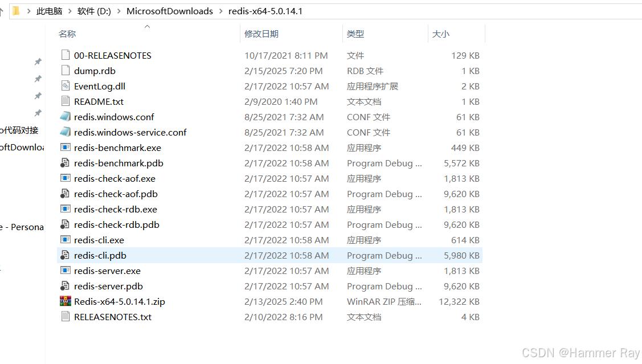This screenshot has height=364, width=642.
Task: Navigate to 软件 (D:) in breadcrumb
Action: [x=94, y=11]
